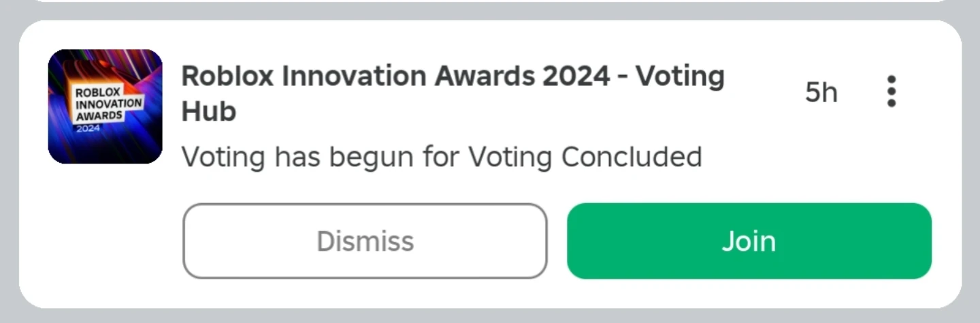The height and width of the screenshot is (323, 980).
Task: Click the '5h' notification timestamp
Action: pos(821,93)
